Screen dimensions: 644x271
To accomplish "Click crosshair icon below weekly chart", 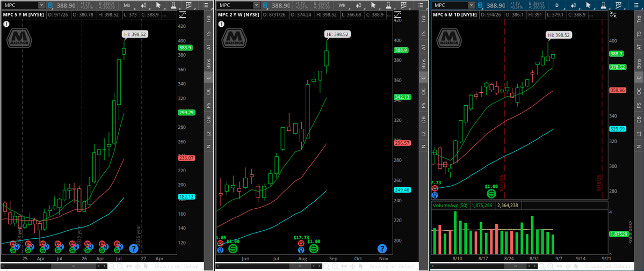I will [x=352, y=266].
